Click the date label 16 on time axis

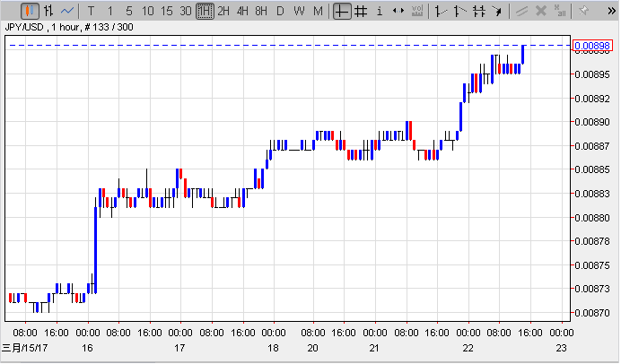[87, 348]
